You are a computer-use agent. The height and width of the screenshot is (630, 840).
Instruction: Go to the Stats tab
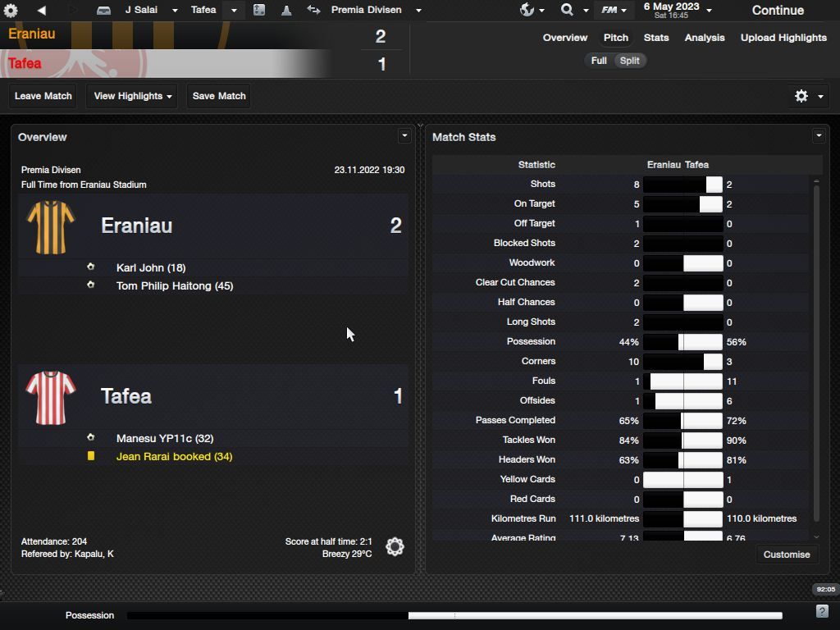point(655,38)
